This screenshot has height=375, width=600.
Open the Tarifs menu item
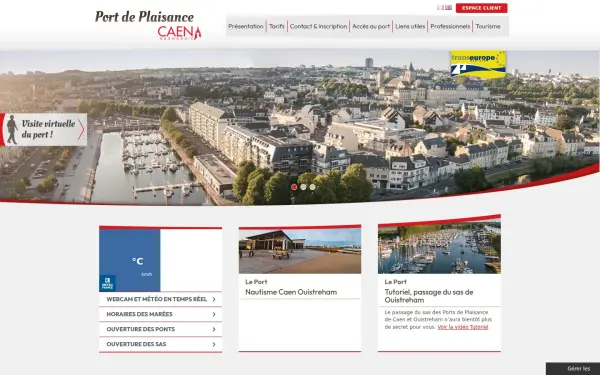point(277,26)
